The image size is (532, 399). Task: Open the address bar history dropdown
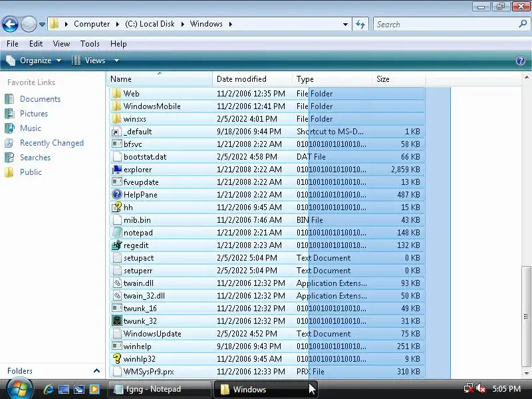click(x=345, y=25)
